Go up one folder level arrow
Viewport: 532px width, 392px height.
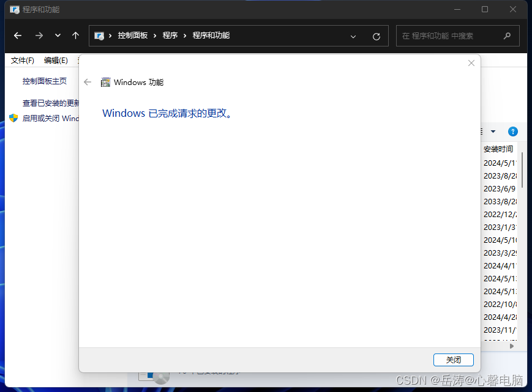click(76, 35)
